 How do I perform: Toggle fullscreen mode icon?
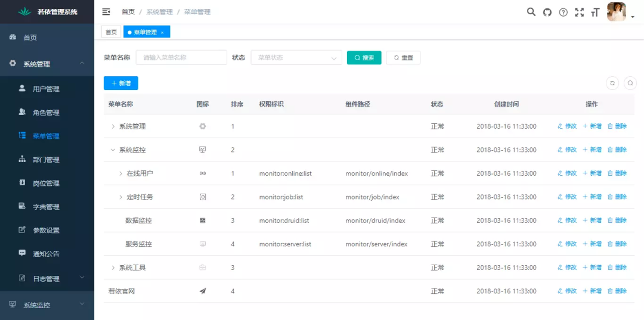(x=579, y=13)
